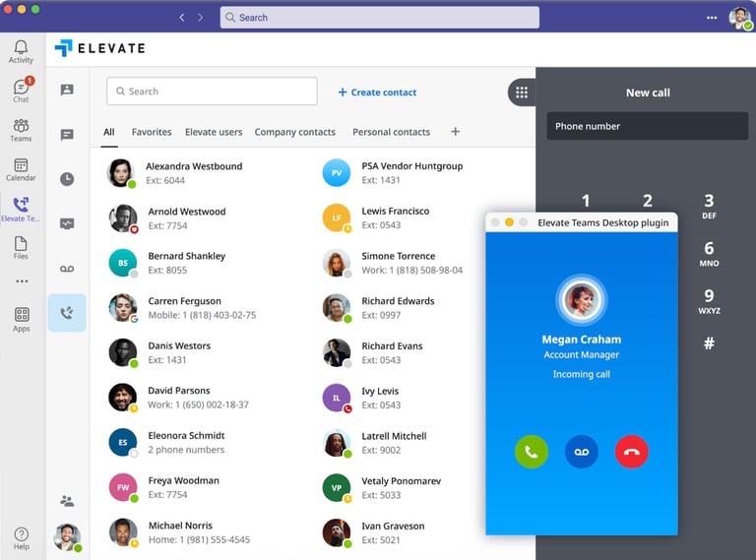Add a new contacts tab with plus
756x560 pixels.
click(455, 132)
